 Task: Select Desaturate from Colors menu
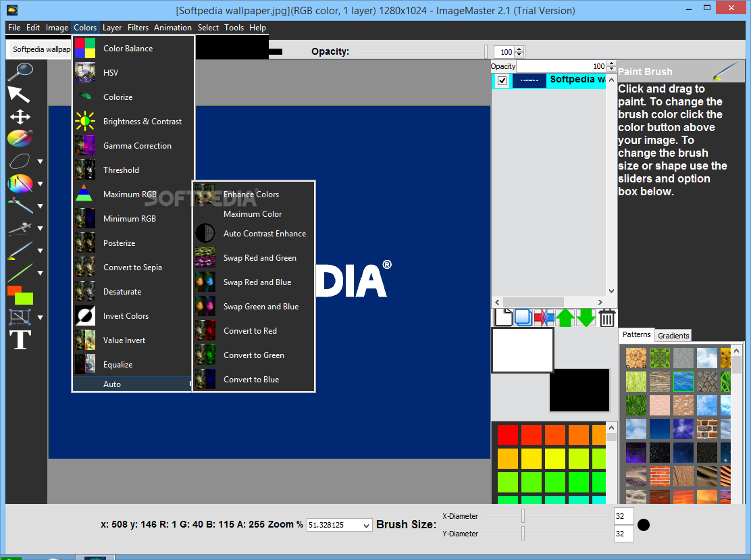point(132,291)
